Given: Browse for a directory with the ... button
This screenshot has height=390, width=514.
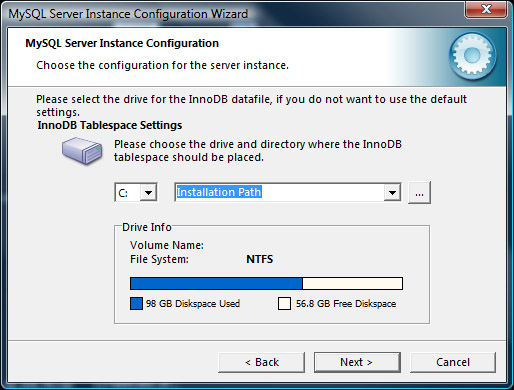Looking at the screenshot, I should pos(419,192).
